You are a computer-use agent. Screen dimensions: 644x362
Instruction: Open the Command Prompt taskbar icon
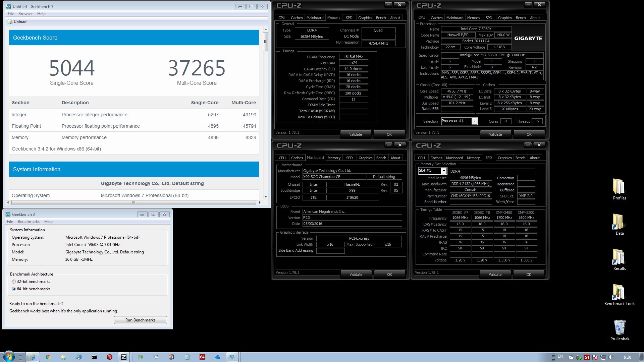pos(94,357)
